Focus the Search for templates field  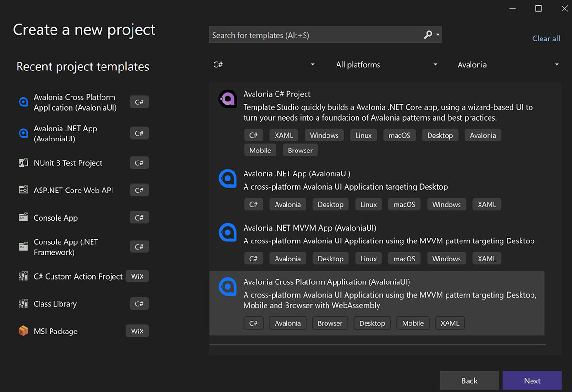[x=315, y=35]
